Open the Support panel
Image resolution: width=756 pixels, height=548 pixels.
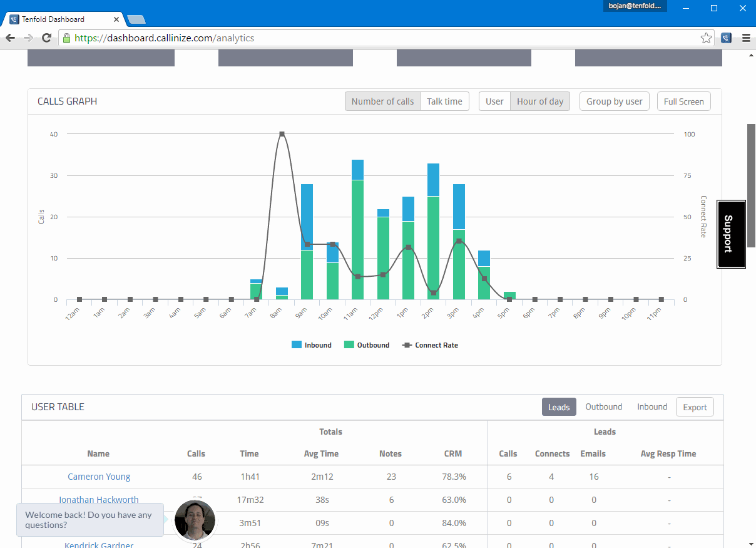731,234
